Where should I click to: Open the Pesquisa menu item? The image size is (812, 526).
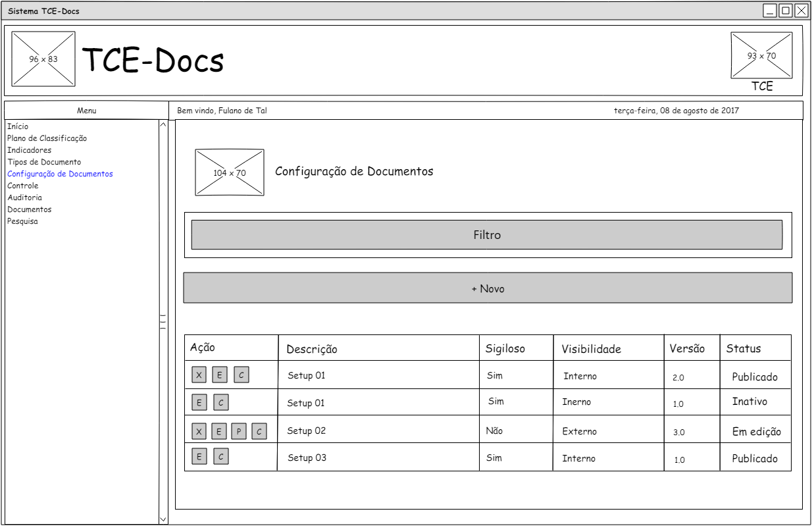click(x=22, y=221)
